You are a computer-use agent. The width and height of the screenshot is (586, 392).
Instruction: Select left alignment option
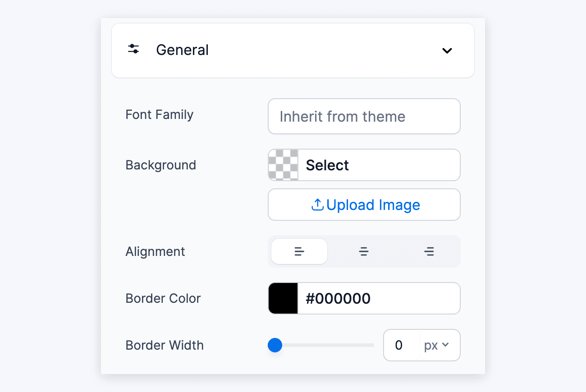(299, 251)
